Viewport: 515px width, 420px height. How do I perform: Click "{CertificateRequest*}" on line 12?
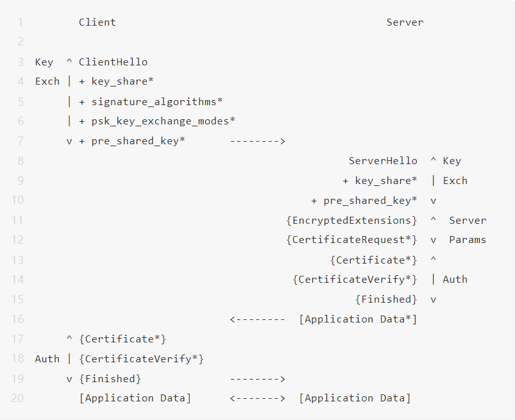point(351,240)
